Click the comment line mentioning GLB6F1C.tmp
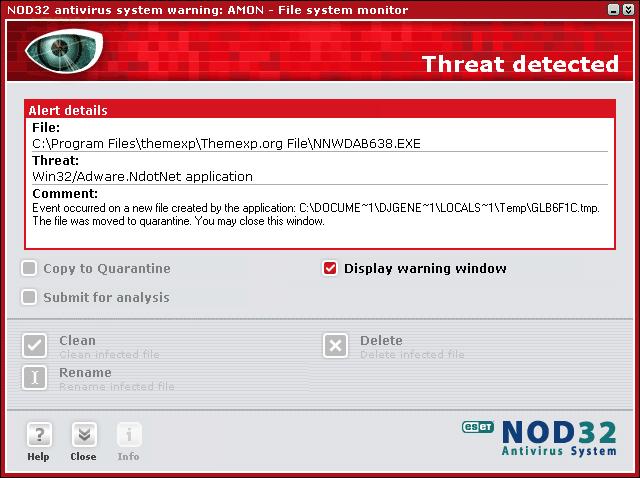The width and height of the screenshot is (640, 478). point(316,208)
